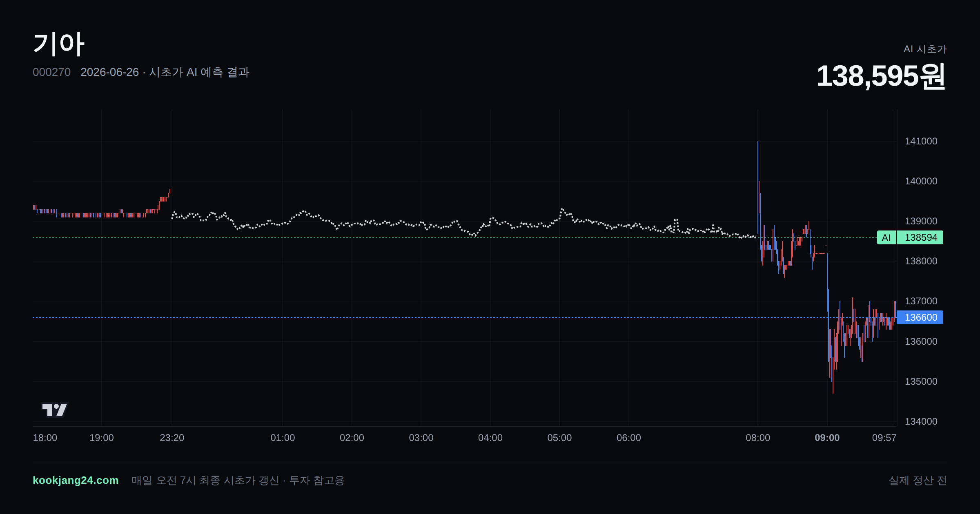The image size is (980, 514).
Task: Select the green AI price tag
Action: [x=886, y=237]
